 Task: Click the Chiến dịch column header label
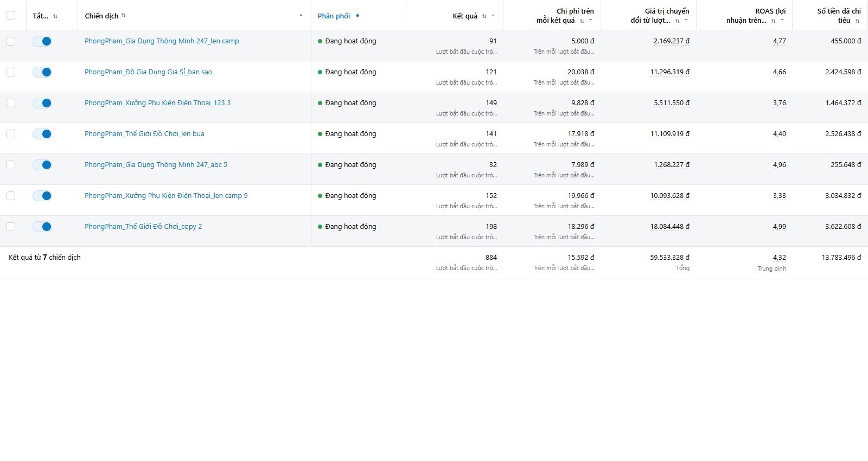click(101, 16)
